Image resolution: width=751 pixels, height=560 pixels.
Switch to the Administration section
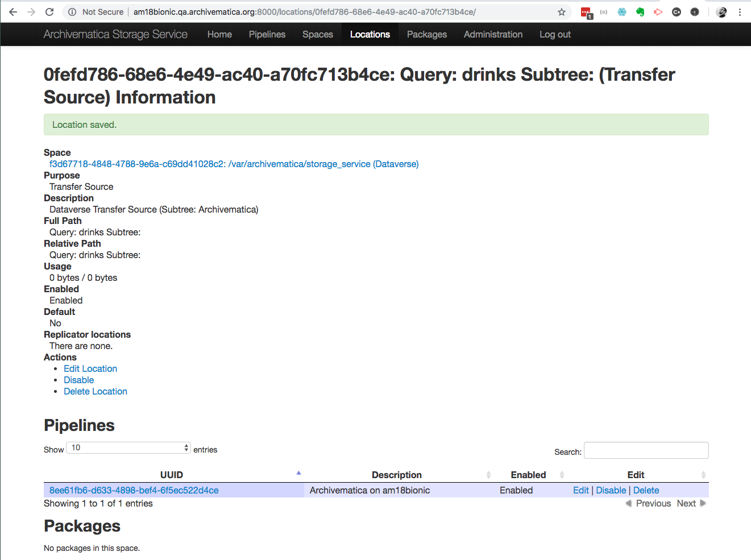(x=493, y=34)
